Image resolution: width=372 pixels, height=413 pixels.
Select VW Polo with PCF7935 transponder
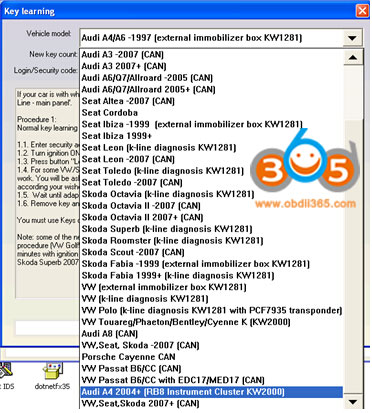pos(212,311)
